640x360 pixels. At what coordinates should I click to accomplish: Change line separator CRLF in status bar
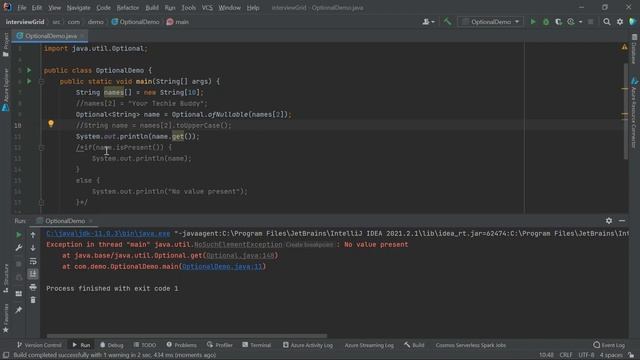tap(565, 355)
